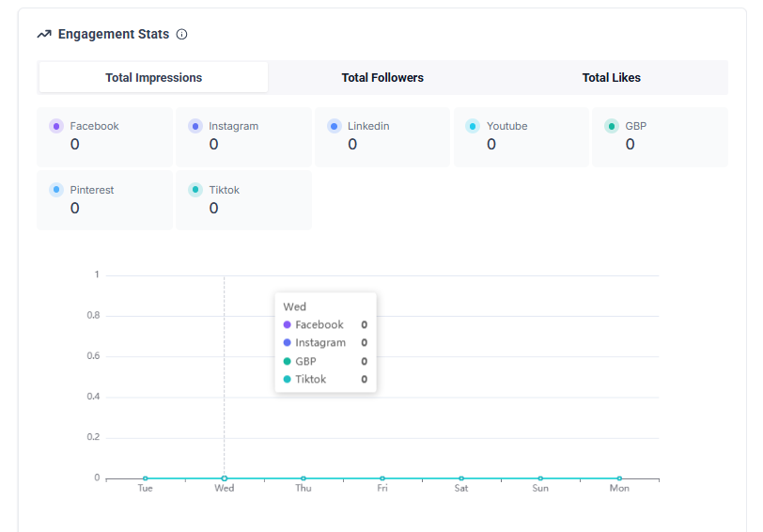
Task: Click the Mon data point on the chart
Action: pos(619,478)
